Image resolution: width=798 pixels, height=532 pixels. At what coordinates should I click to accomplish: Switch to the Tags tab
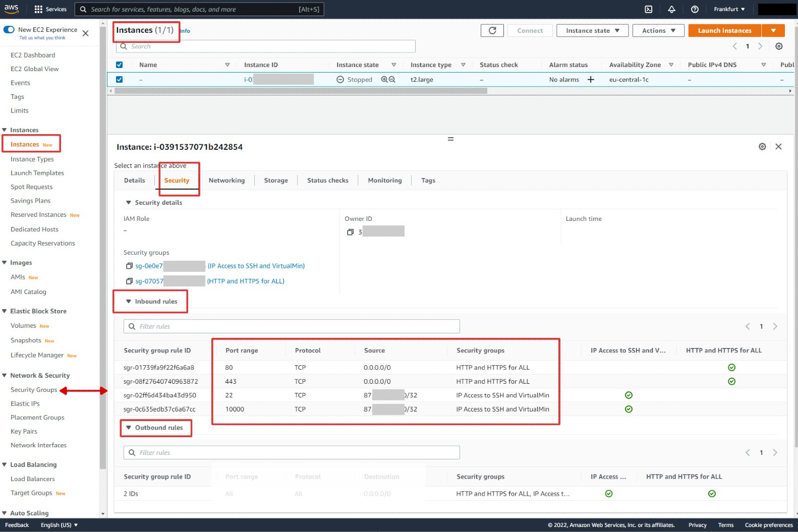tap(428, 180)
